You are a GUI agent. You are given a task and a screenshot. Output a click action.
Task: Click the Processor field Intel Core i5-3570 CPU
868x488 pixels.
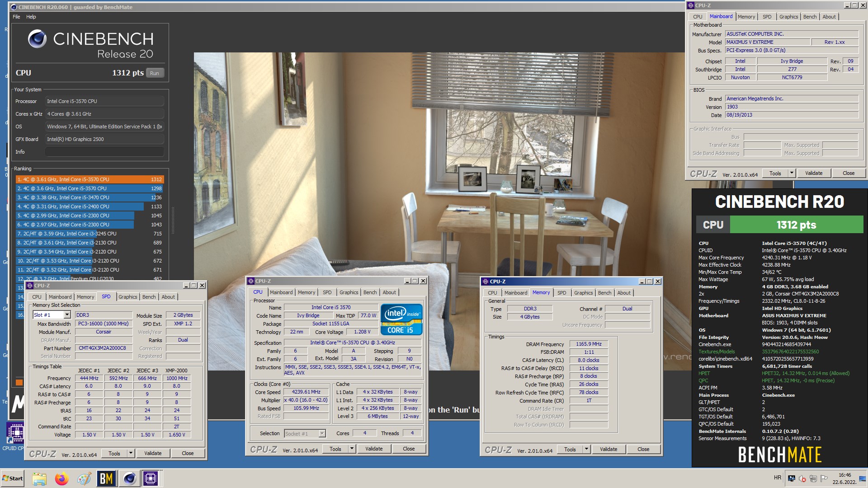click(x=104, y=101)
